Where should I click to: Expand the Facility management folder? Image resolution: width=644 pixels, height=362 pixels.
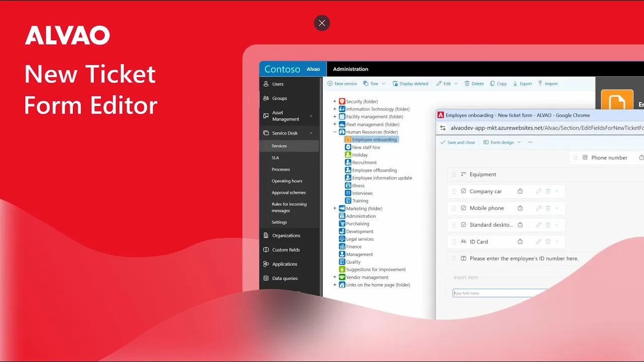(x=335, y=117)
